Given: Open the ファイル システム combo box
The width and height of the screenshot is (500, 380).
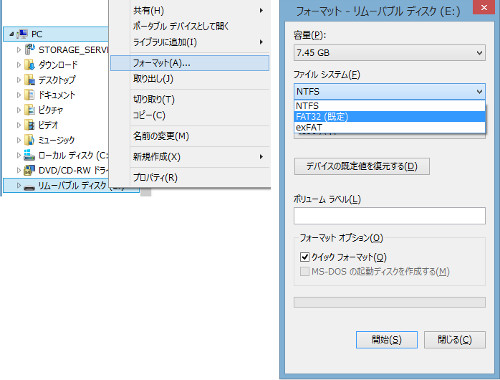Looking at the screenshot, I should click(389, 91).
